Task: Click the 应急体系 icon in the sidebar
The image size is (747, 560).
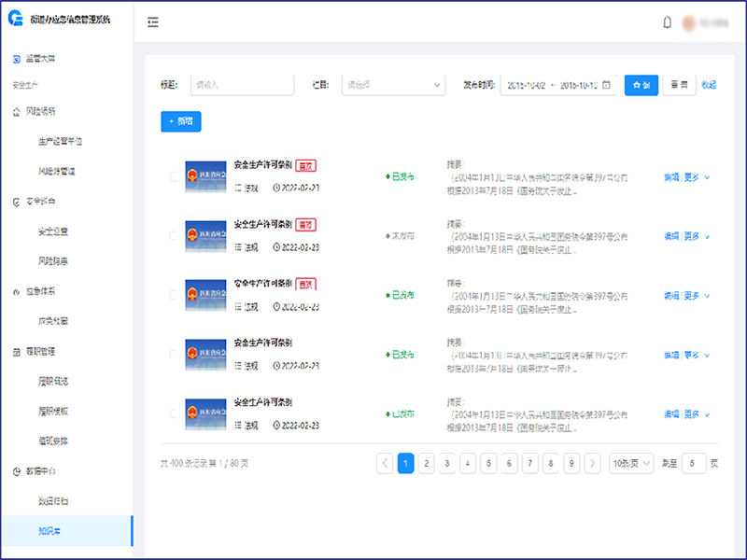Action: tap(17, 292)
